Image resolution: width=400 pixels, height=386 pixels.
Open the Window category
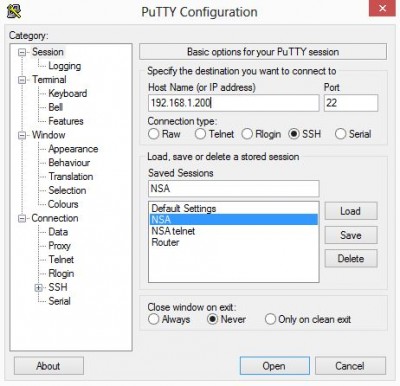(48, 135)
